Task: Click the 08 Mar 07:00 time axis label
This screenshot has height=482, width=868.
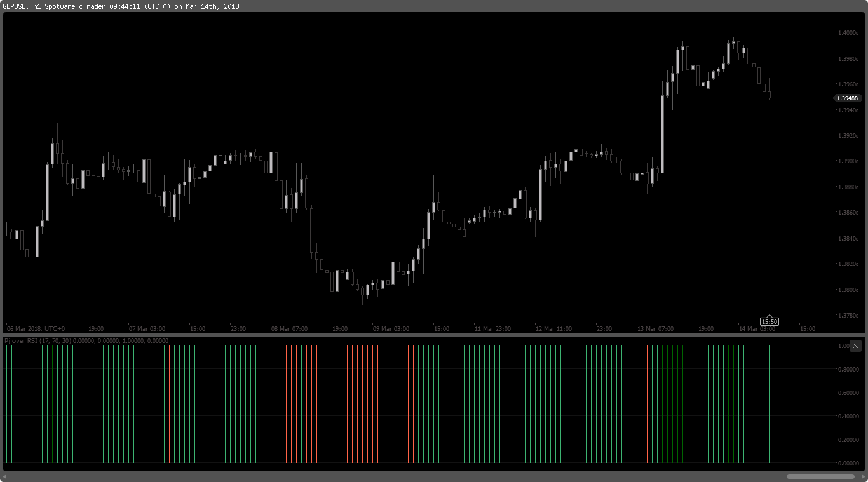Action: coord(289,329)
